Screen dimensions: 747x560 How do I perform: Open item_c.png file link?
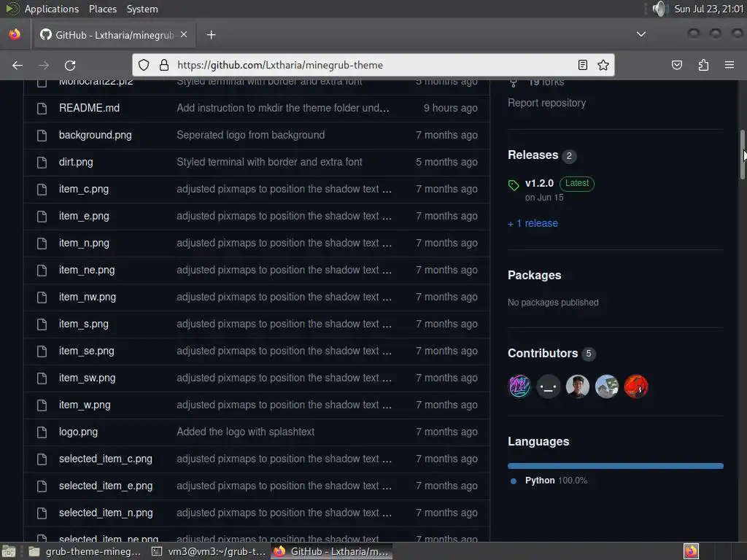click(84, 189)
